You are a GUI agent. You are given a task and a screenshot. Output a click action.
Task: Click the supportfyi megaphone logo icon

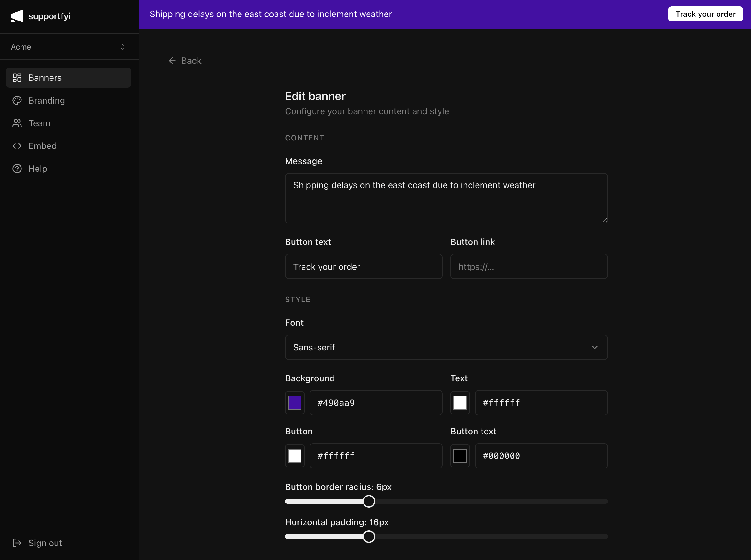coord(17,16)
